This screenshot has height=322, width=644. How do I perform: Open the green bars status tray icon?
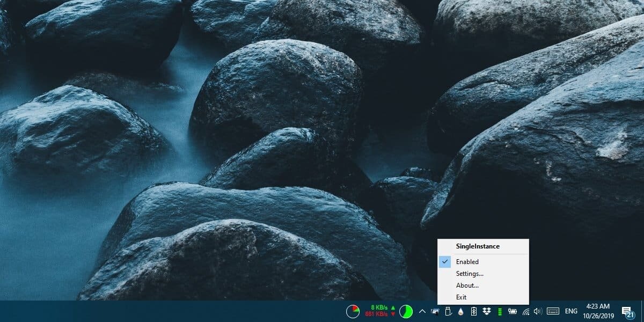coord(500,311)
